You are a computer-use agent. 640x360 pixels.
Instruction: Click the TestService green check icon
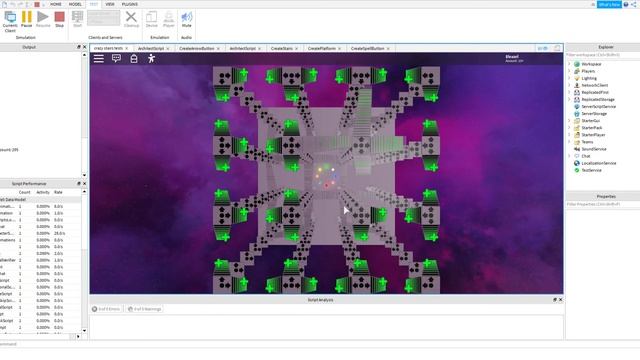click(x=577, y=170)
